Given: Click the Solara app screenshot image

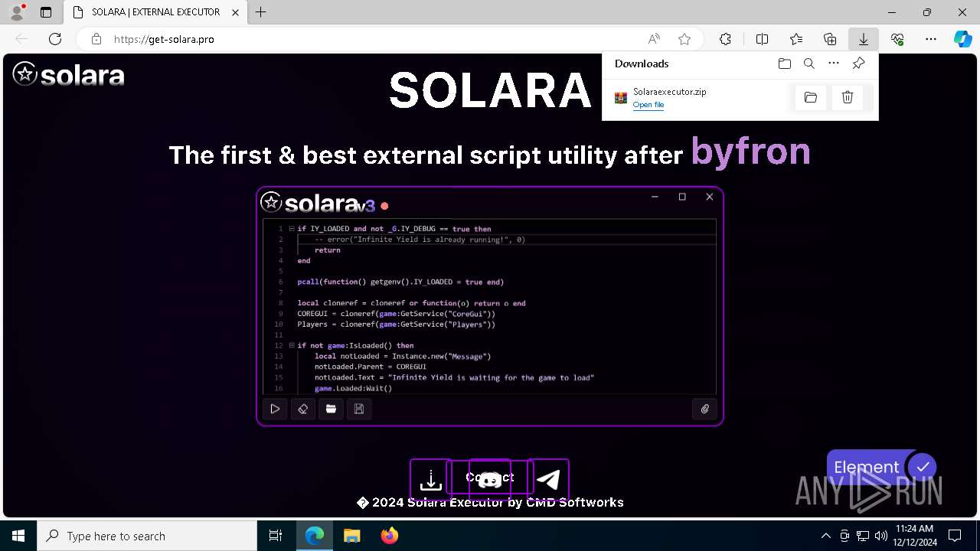Looking at the screenshot, I should pos(490,306).
